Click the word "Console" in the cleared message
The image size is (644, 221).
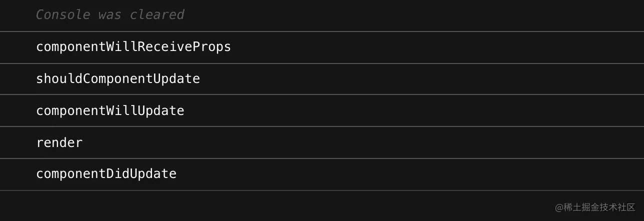[62, 15]
